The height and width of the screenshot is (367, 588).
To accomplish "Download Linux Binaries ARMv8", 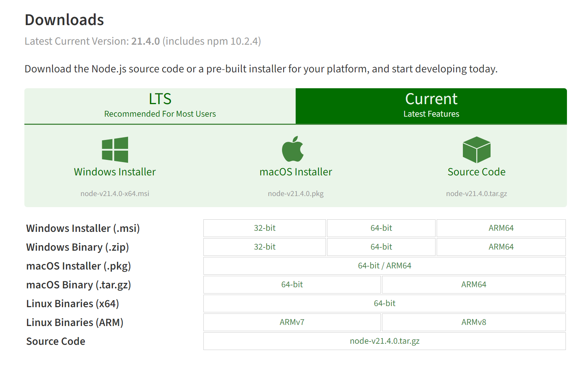I will point(474,322).
